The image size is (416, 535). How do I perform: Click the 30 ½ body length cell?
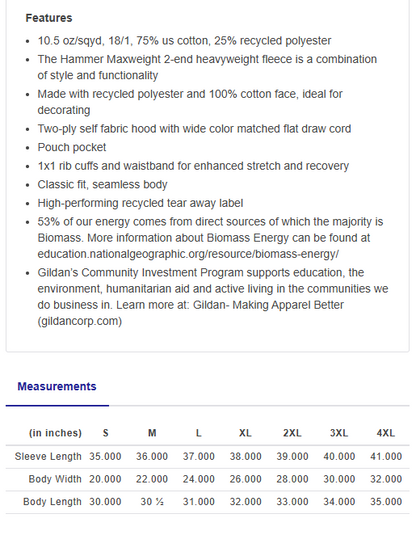pyautogui.click(x=152, y=502)
